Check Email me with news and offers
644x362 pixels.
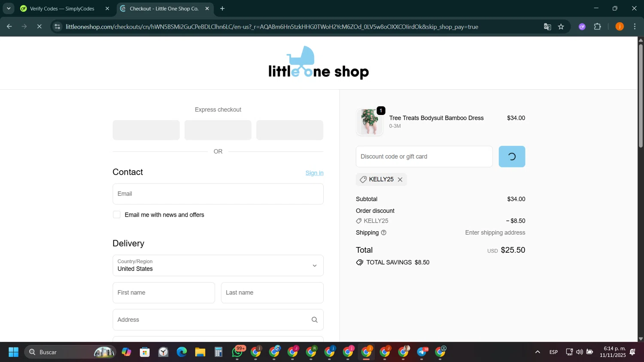point(117,215)
